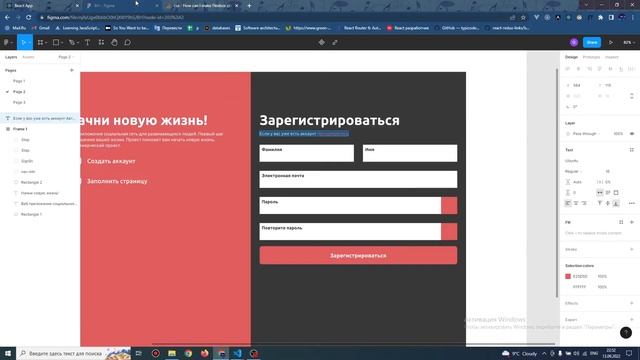Open Fill styles icon
The image size is (640, 360).
click(621, 222)
